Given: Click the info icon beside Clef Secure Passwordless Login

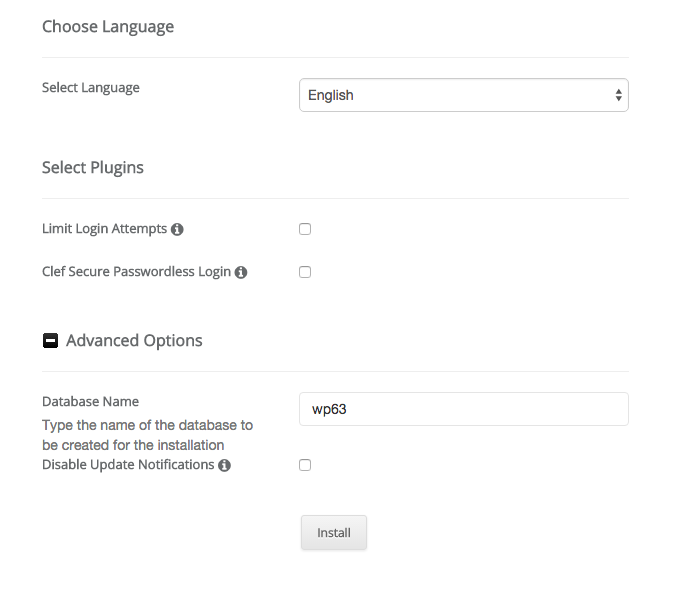Looking at the screenshot, I should [x=241, y=272].
